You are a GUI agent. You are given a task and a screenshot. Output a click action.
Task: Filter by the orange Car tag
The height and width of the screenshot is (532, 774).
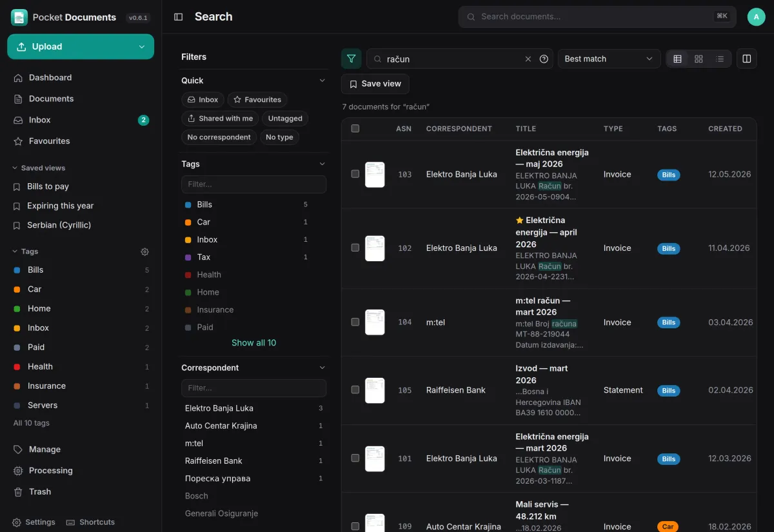pyautogui.click(x=253, y=222)
